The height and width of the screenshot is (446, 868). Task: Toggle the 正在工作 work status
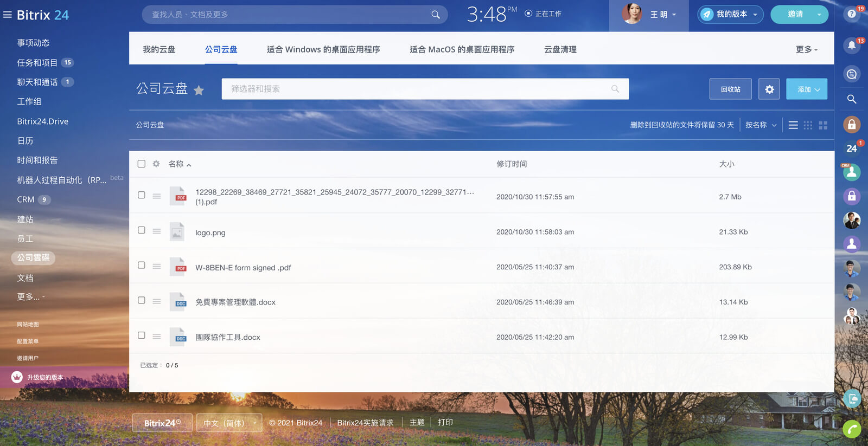click(543, 14)
